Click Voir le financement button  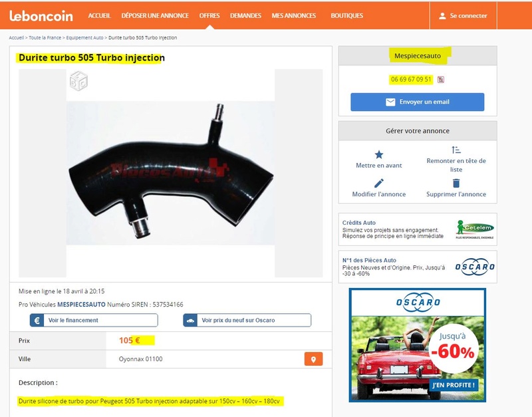point(94,320)
